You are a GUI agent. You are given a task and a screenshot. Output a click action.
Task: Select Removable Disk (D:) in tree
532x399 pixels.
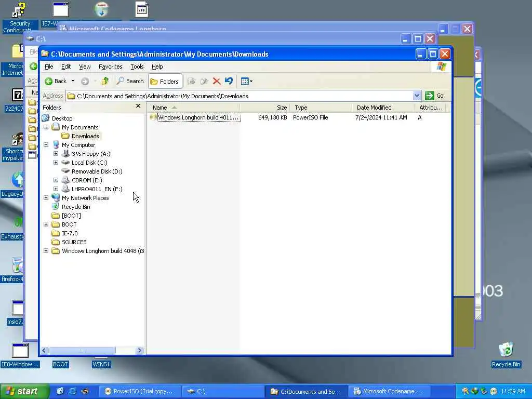click(x=97, y=171)
